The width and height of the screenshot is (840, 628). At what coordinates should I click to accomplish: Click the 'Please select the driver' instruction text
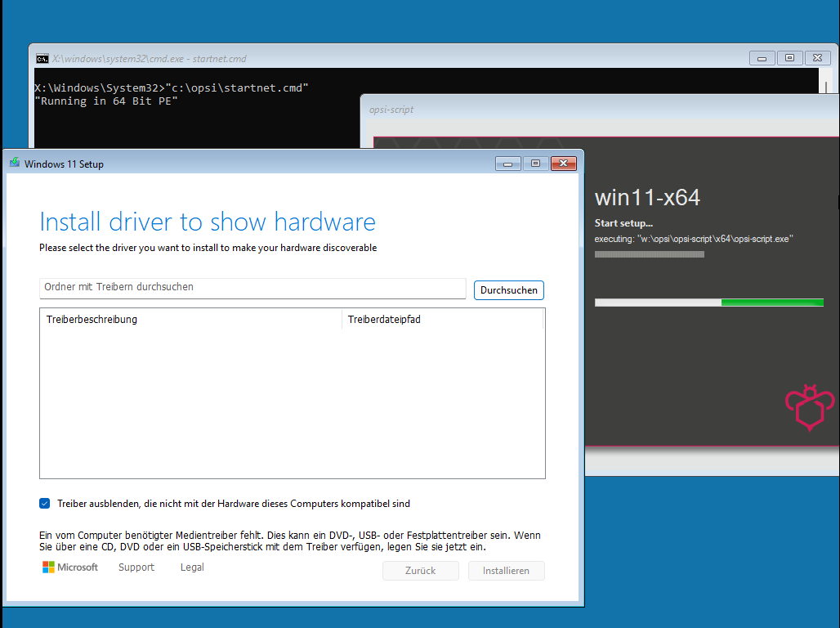208,248
